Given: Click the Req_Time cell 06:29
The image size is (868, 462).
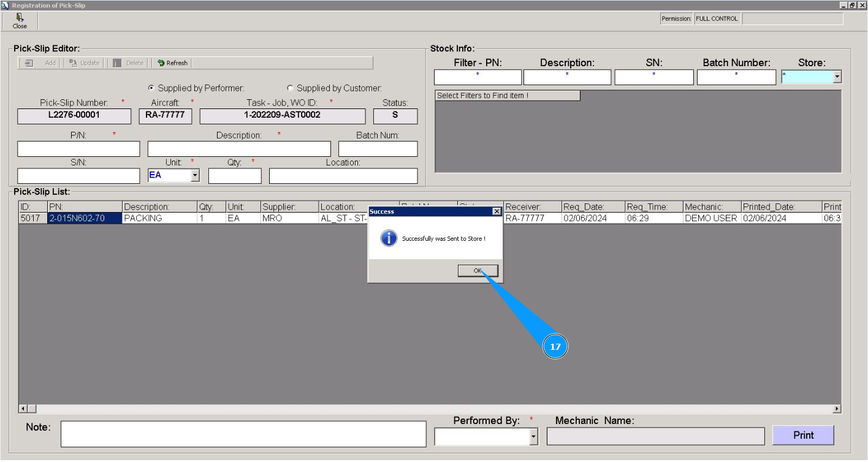Looking at the screenshot, I should [654, 218].
